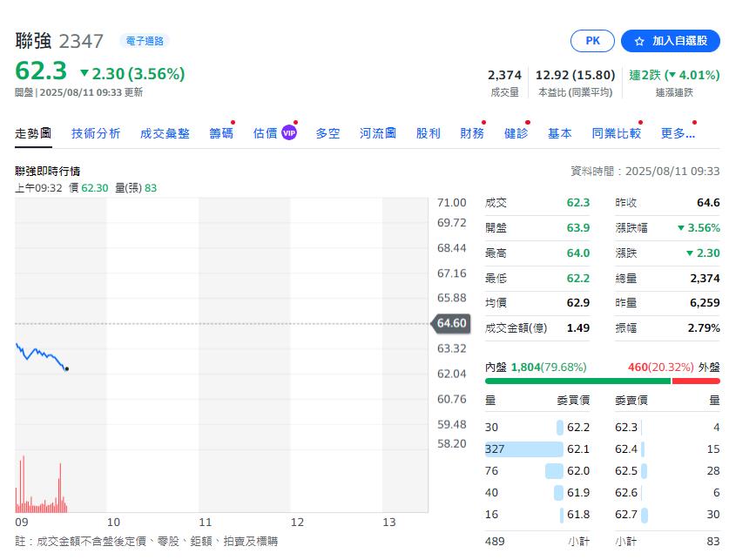Screen dimensions: 729x560
Task: Open the 電子通路 category tag
Action: [145, 41]
